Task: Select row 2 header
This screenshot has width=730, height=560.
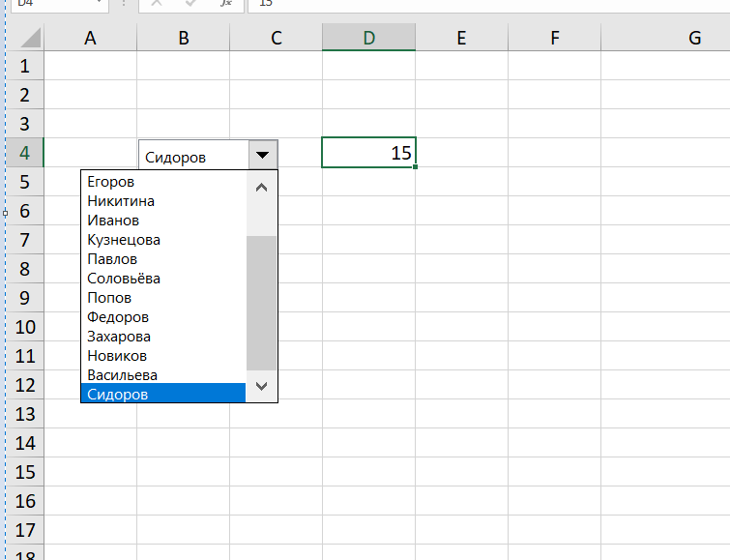Action: point(25,95)
